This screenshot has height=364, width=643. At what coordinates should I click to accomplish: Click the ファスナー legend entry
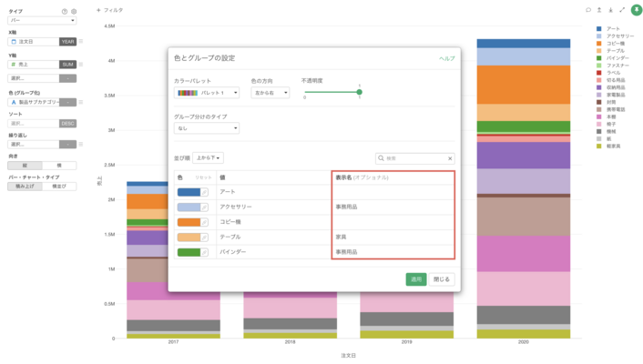pyautogui.click(x=613, y=66)
